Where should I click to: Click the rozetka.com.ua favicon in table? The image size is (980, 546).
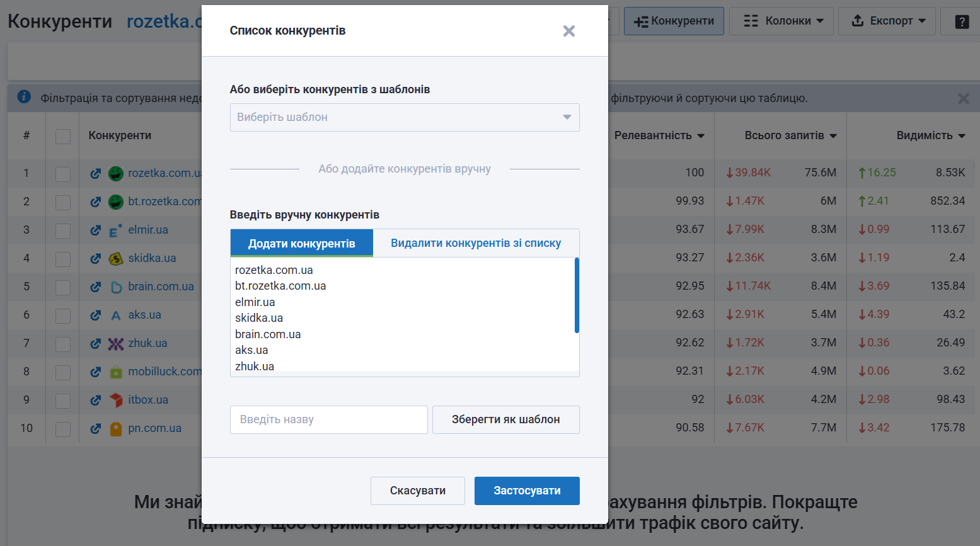coord(116,174)
